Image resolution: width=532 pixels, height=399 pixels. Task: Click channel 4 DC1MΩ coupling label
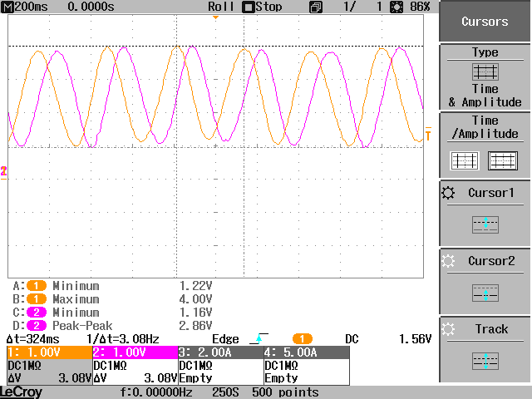[281, 366]
